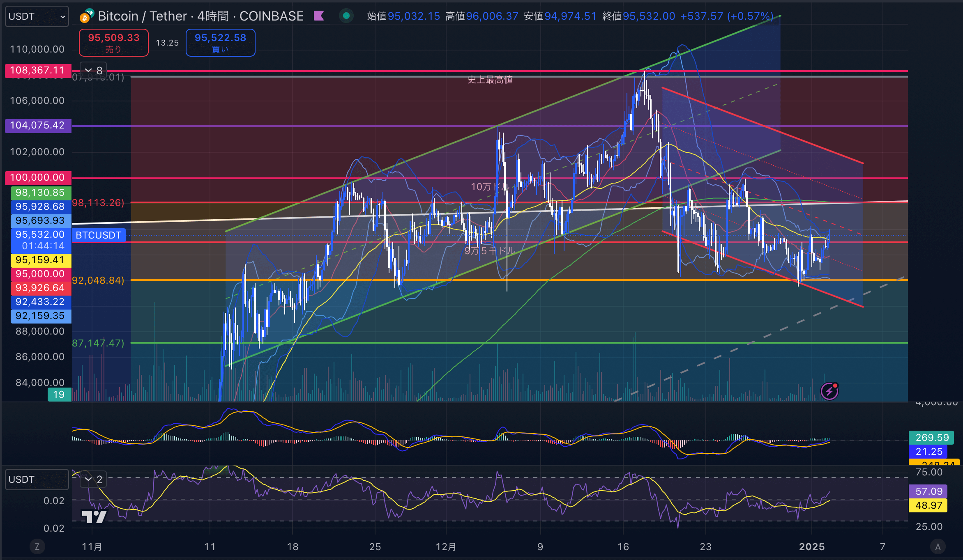Click the red 95,000.00 price label
Viewport: 963px width, 560px height.
[41, 274]
